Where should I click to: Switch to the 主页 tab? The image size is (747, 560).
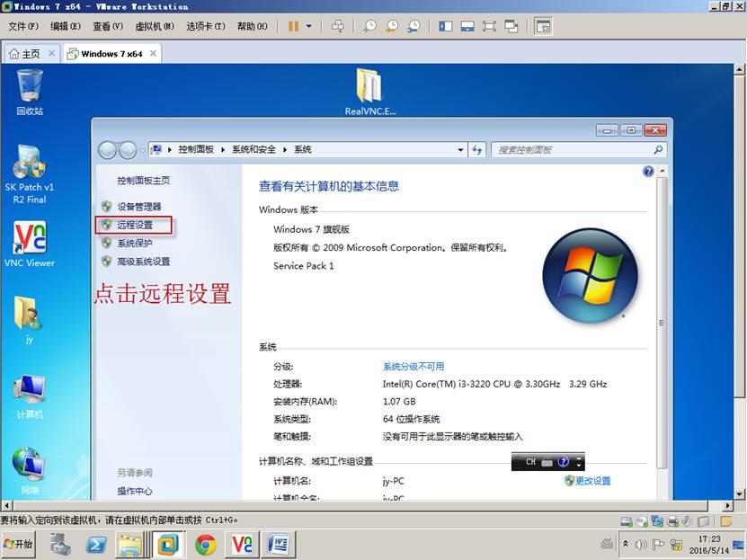pos(25,54)
